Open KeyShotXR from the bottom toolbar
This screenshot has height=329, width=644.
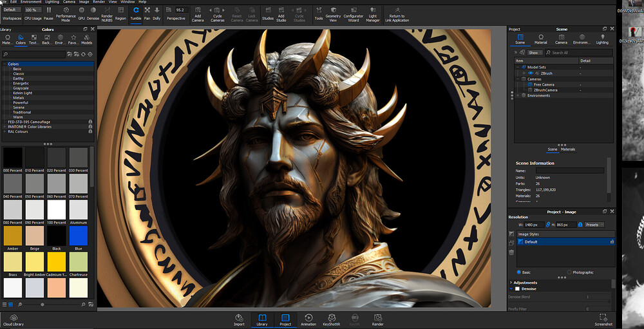(332, 319)
